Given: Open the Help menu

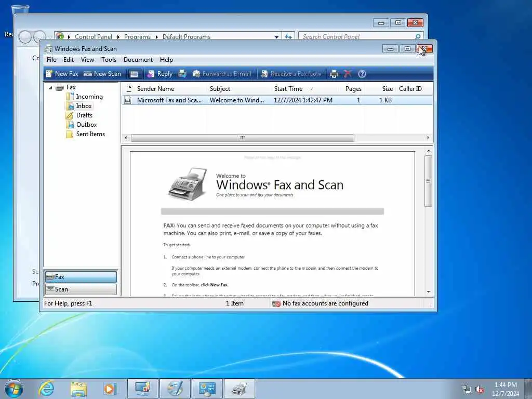Looking at the screenshot, I should (166, 60).
